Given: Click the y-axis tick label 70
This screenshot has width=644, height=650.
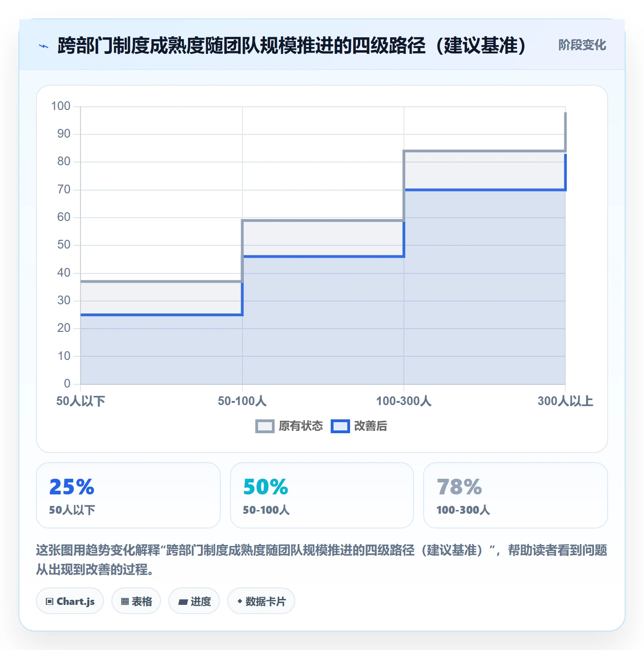Looking at the screenshot, I should coord(64,190).
